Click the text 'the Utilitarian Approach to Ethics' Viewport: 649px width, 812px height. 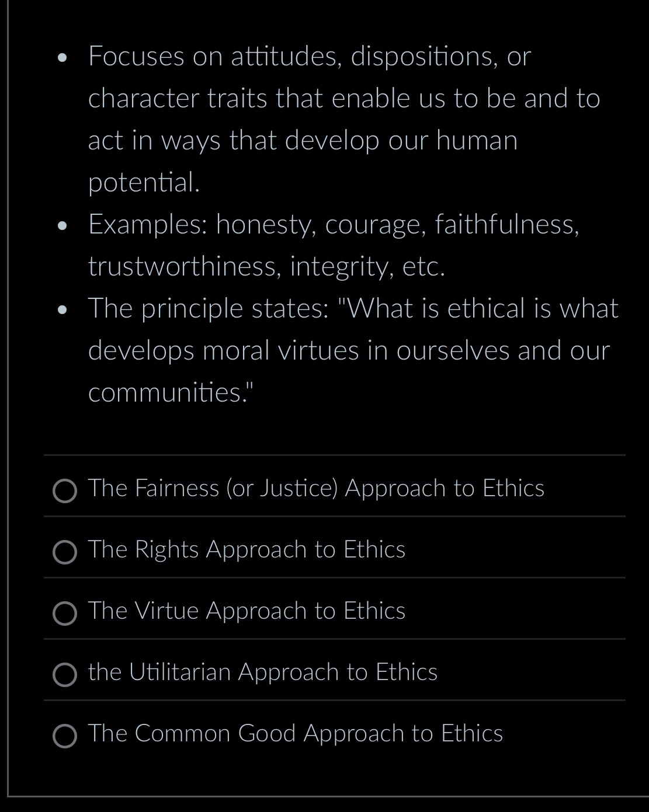(x=263, y=672)
